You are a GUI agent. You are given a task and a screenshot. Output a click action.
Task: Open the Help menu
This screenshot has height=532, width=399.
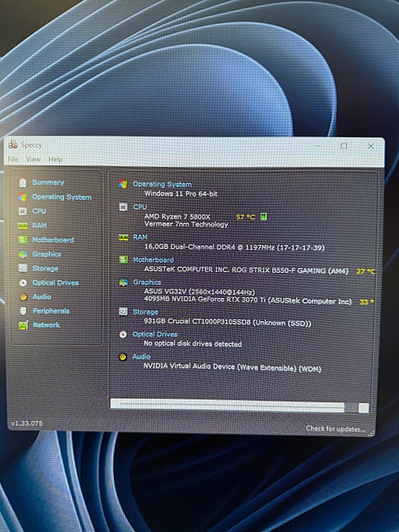[x=56, y=159]
